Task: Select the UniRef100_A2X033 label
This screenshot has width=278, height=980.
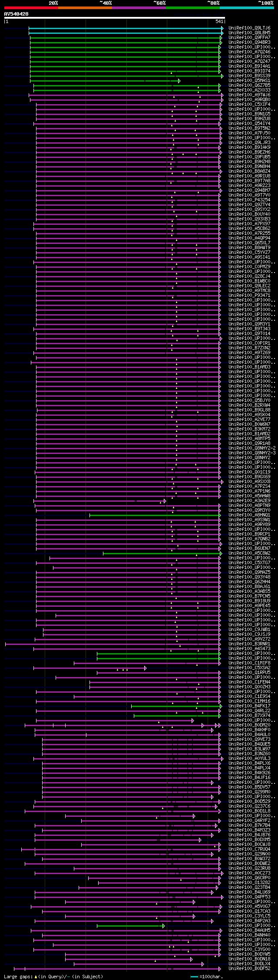Action: tap(249, 90)
